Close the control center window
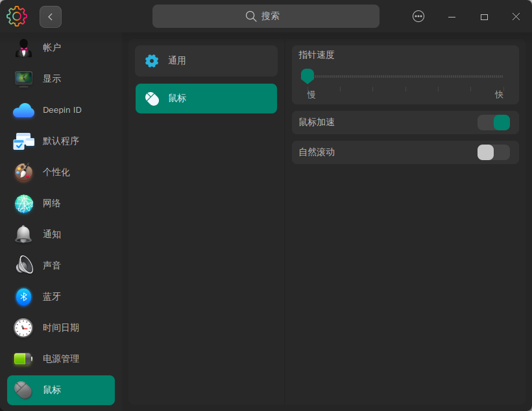The width and height of the screenshot is (532, 411). pos(516,17)
